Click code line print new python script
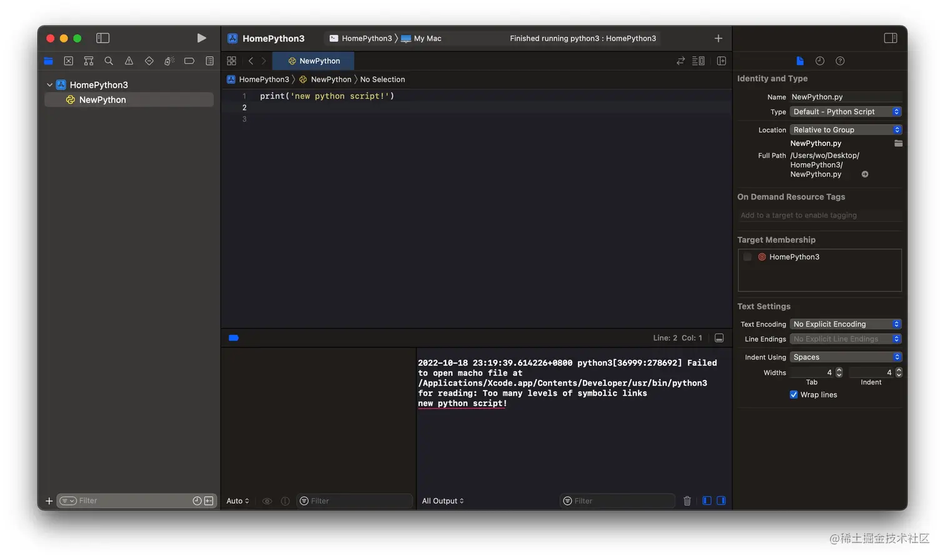Screen dimensions: 945x560 click(x=327, y=96)
